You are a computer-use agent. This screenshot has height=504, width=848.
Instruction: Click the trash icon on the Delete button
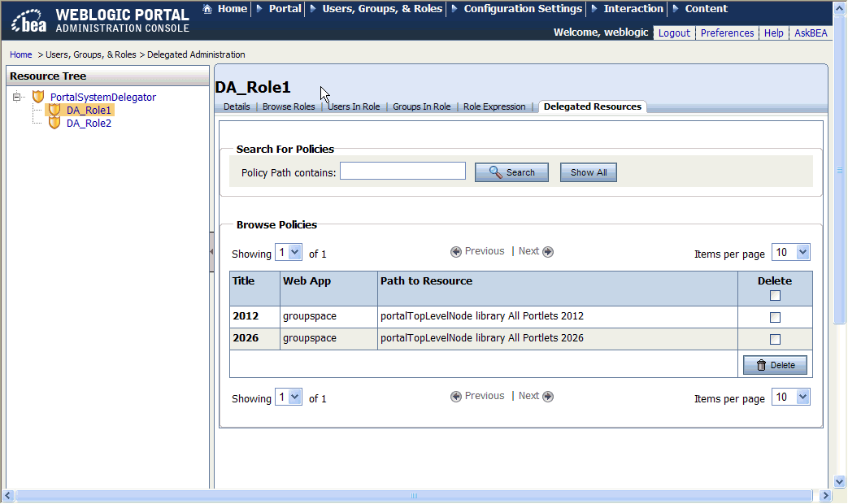point(761,366)
